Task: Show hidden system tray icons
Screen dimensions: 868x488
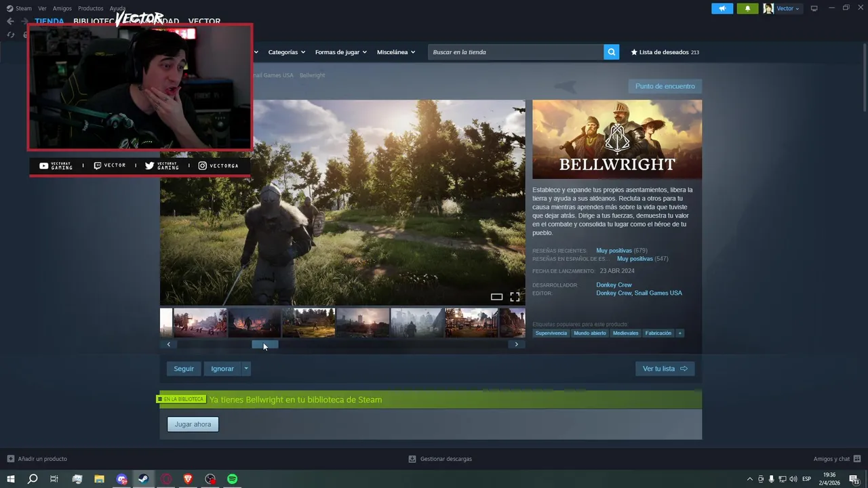Action: [749, 479]
